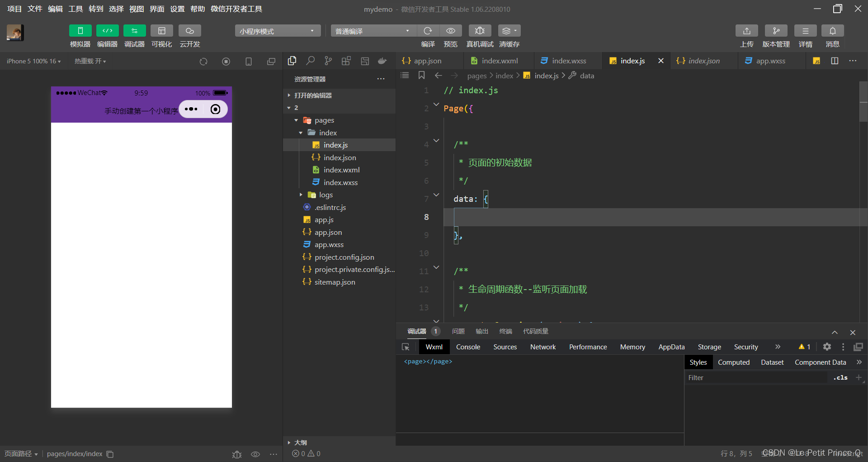Detach the simulator into separate window
This screenshot has width=868, height=462.
pos(271,62)
